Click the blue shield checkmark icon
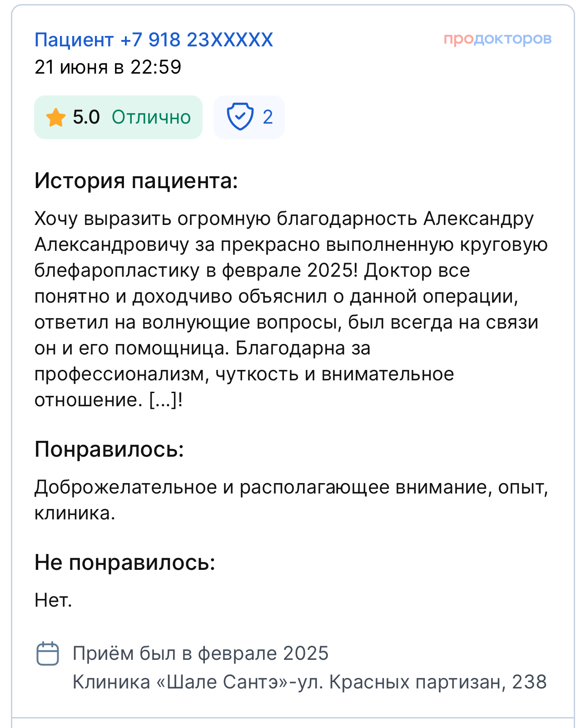This screenshot has width=586, height=728. point(240,117)
